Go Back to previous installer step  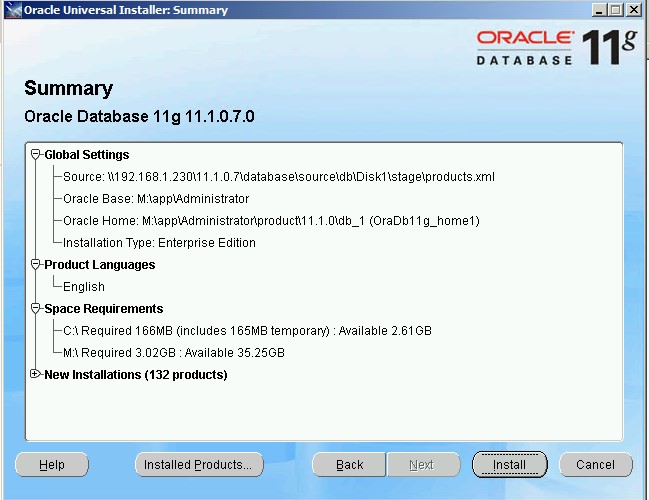tap(349, 464)
